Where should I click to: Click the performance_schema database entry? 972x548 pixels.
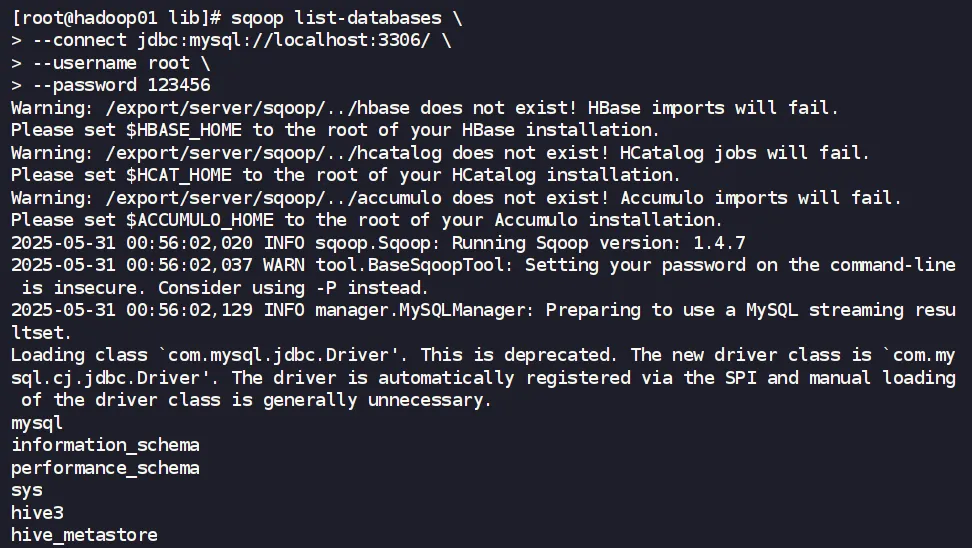click(x=105, y=468)
